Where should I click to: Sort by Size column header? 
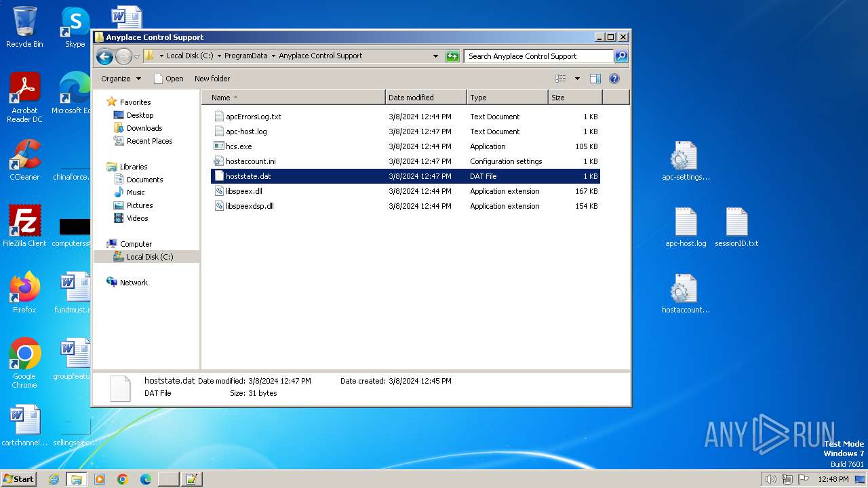pos(575,98)
